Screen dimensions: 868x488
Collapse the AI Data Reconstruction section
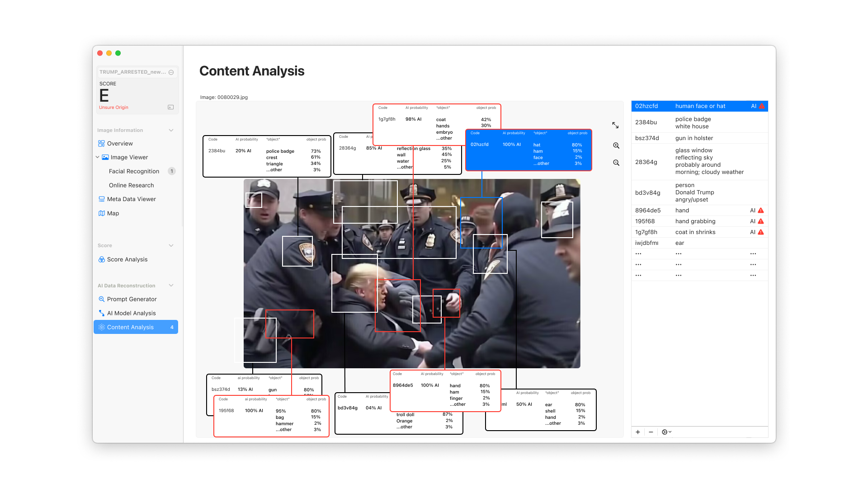pos(171,286)
